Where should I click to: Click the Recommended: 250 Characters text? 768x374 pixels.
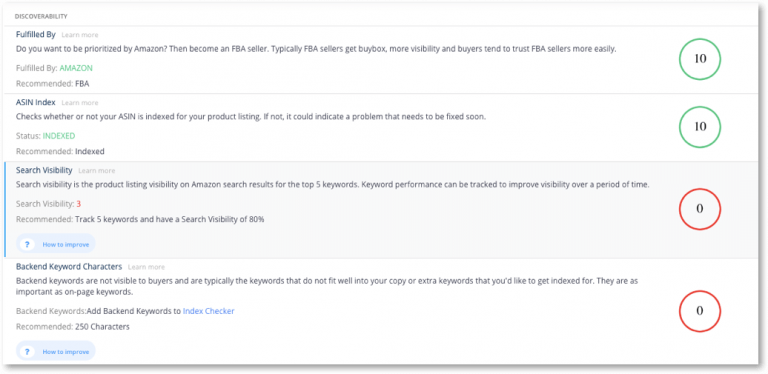click(x=72, y=327)
